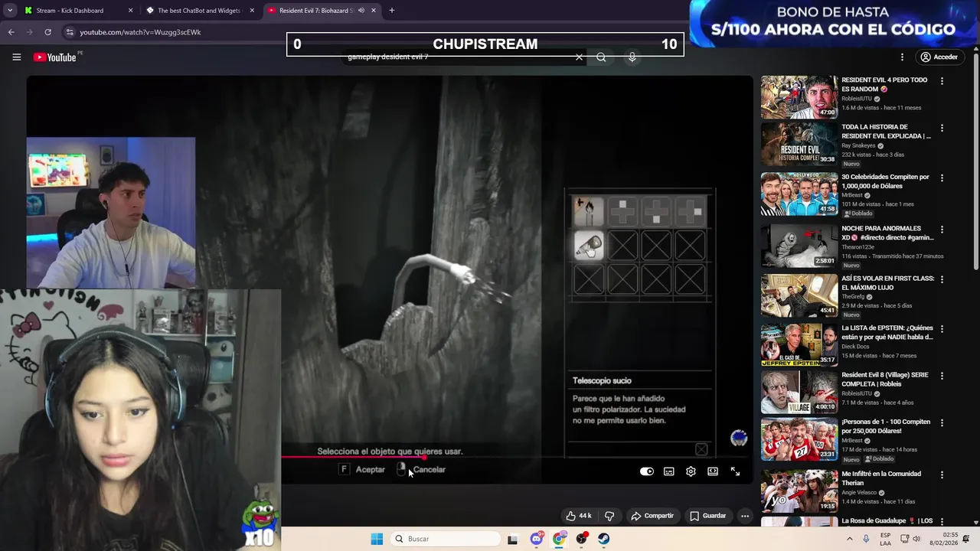Open Ray Snakeyes channel link
The image size is (980, 551).
click(858, 145)
